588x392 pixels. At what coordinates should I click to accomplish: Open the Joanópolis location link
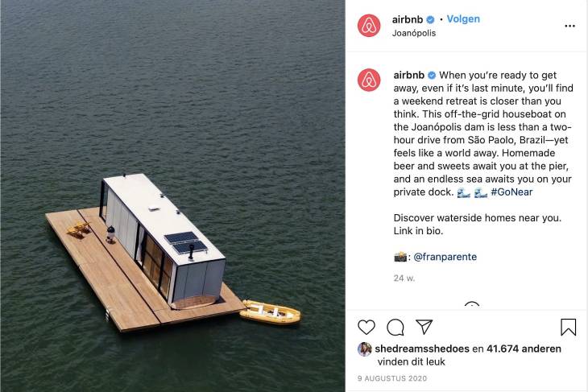pos(414,33)
